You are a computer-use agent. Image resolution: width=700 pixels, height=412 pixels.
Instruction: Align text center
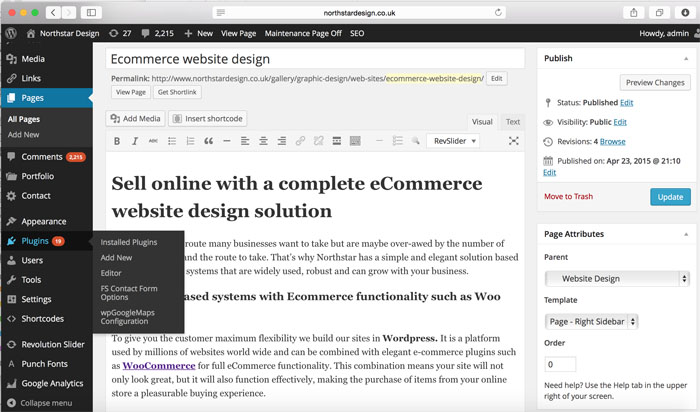coord(263,141)
